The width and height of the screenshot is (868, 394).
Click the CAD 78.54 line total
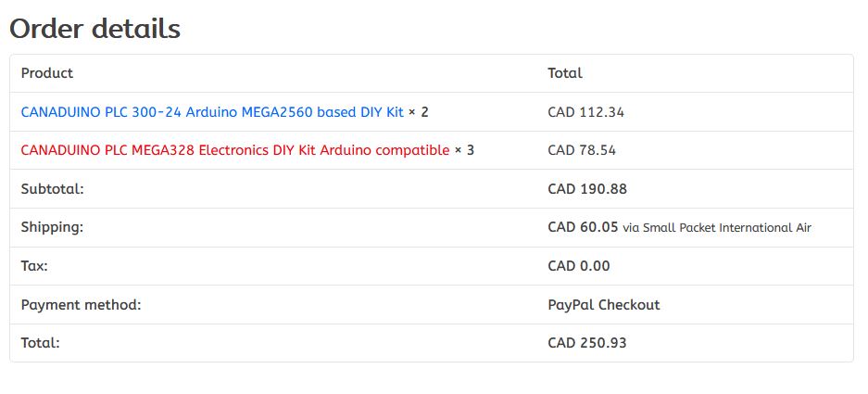click(582, 150)
